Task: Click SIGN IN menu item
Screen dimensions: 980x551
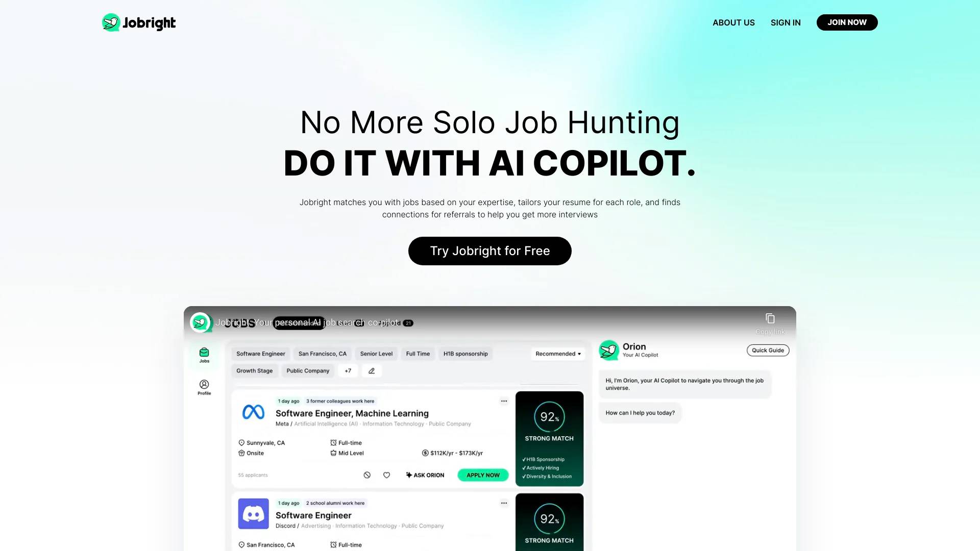Action: pos(786,22)
